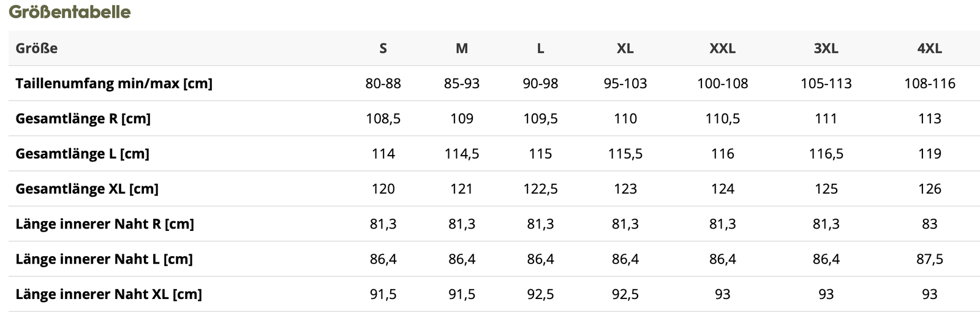Click the Gesamtlänge XL row label

pos(87,189)
